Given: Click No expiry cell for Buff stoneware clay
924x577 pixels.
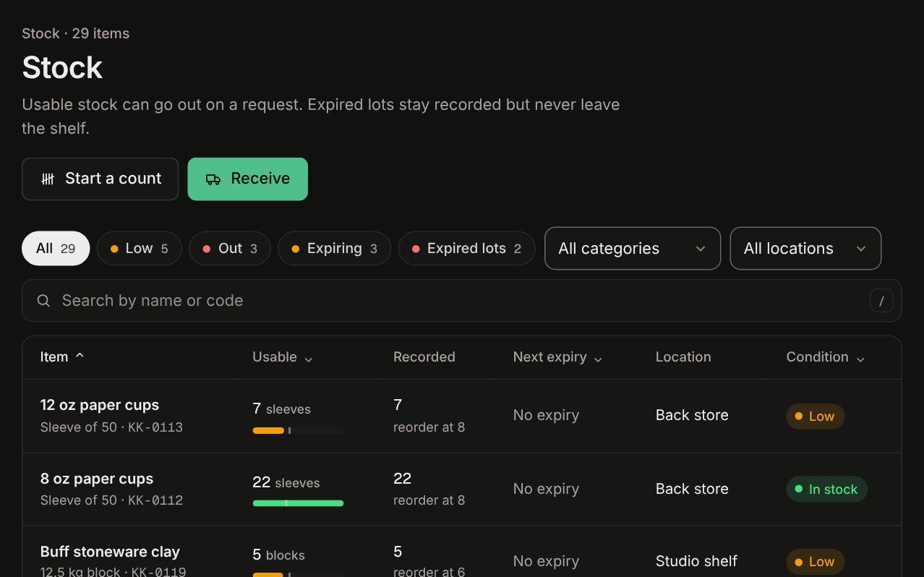Looking at the screenshot, I should pos(546,561).
